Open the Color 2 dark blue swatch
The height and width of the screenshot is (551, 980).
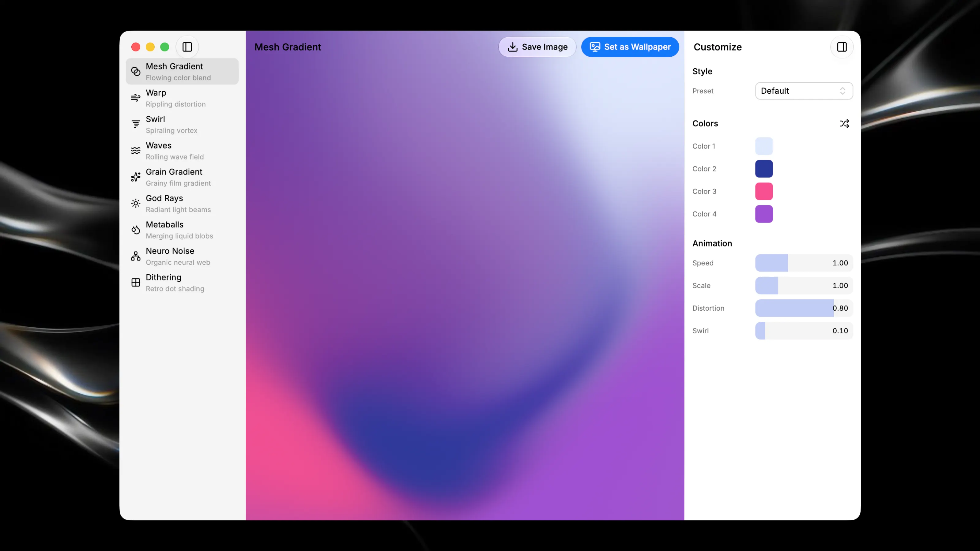[764, 169]
